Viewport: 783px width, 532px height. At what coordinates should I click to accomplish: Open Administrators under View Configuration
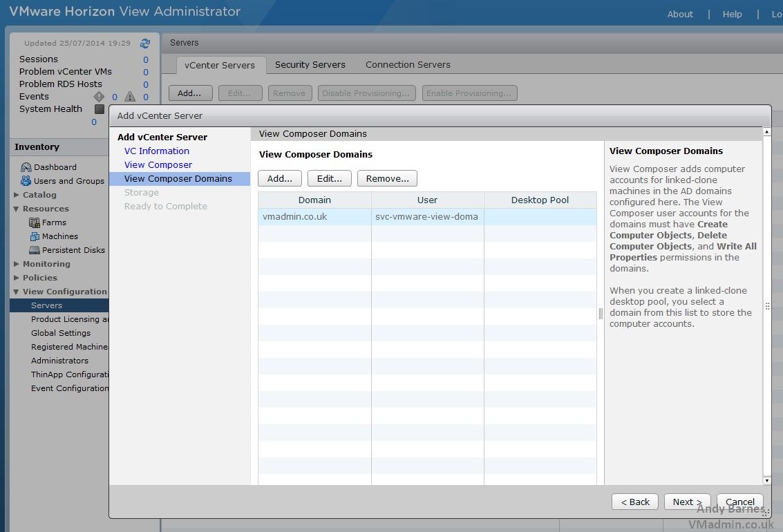pos(59,361)
